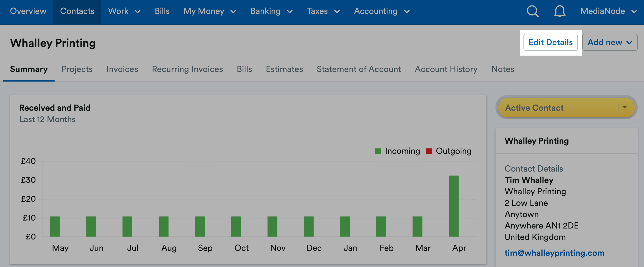The width and height of the screenshot is (644, 267).
Task: Click the October incoming bar
Action: tap(236, 227)
